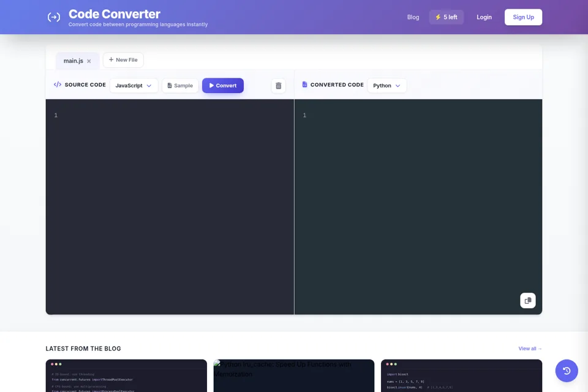Open the Python target language dropdown

click(x=386, y=86)
